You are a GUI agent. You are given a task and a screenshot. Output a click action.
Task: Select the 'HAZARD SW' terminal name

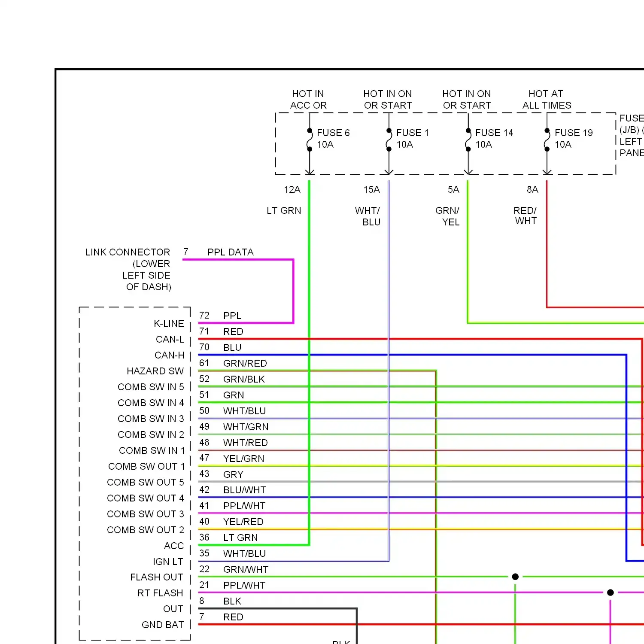[x=155, y=371]
